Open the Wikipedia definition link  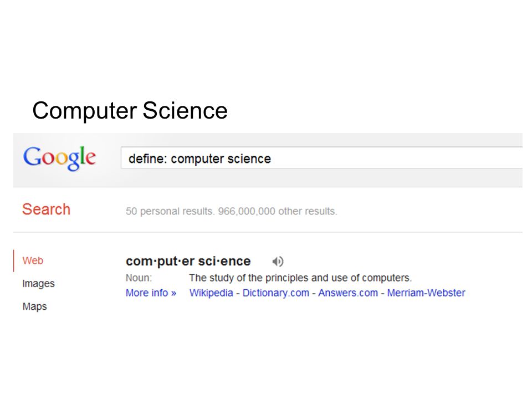pos(211,293)
